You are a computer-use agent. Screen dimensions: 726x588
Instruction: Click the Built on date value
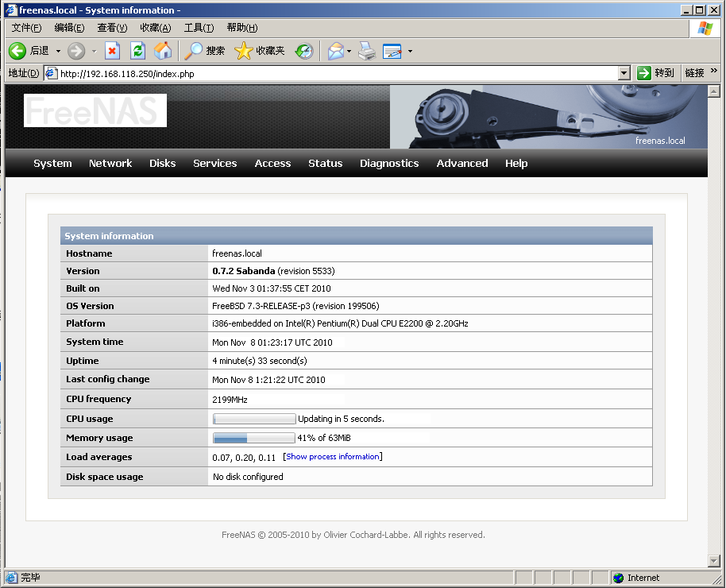pos(272,288)
